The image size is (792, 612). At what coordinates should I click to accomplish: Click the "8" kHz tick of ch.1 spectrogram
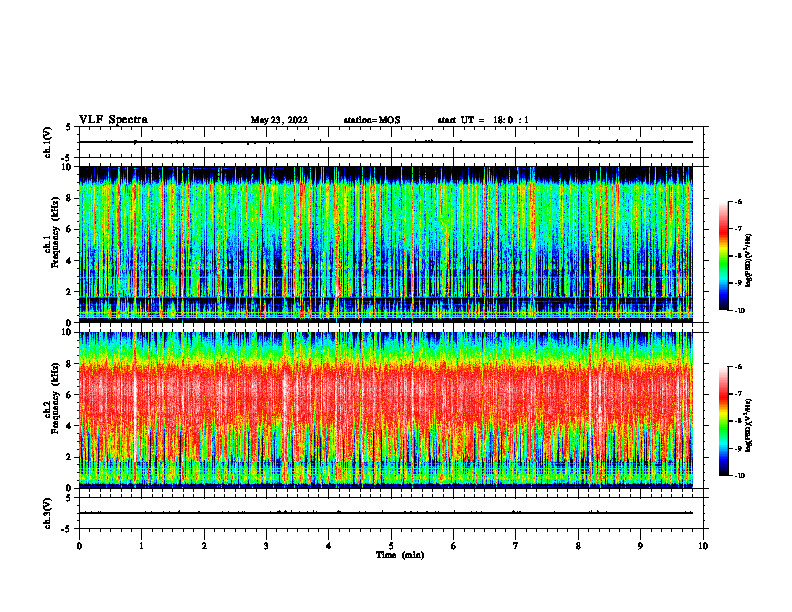[x=69, y=198]
